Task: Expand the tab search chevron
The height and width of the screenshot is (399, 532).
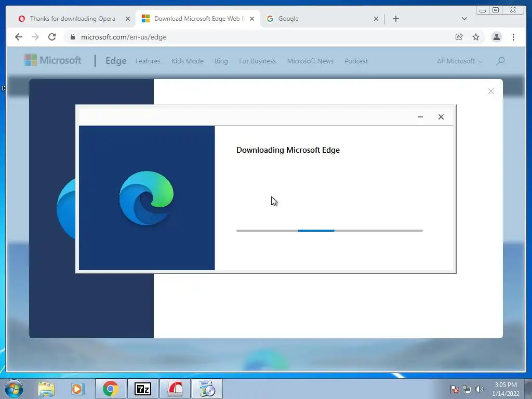Action: (x=464, y=19)
